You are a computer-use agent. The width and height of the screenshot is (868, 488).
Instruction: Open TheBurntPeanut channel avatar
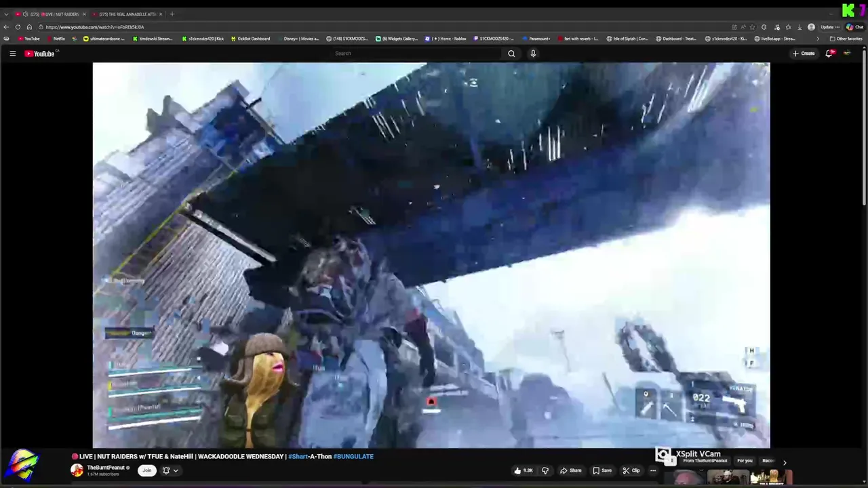pos(77,470)
